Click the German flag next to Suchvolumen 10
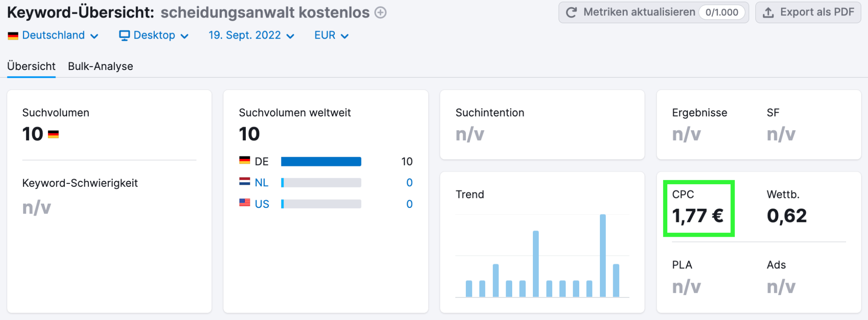This screenshot has width=868, height=320. (53, 134)
